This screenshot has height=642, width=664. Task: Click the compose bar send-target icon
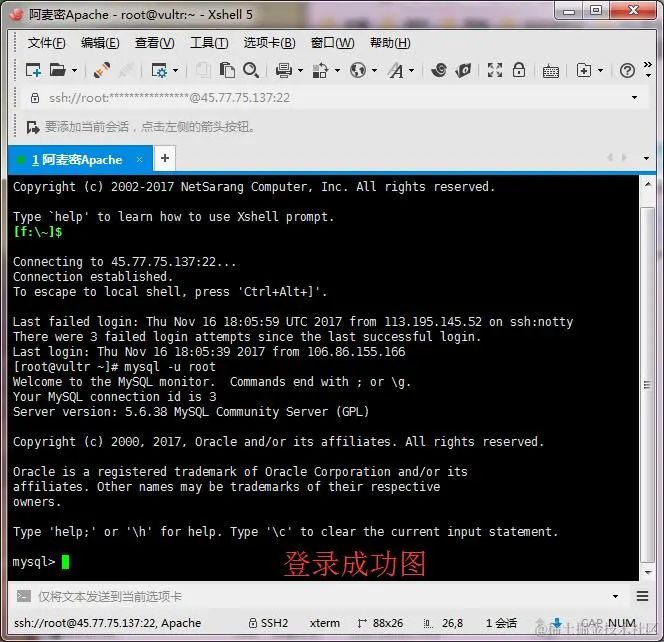(24, 596)
